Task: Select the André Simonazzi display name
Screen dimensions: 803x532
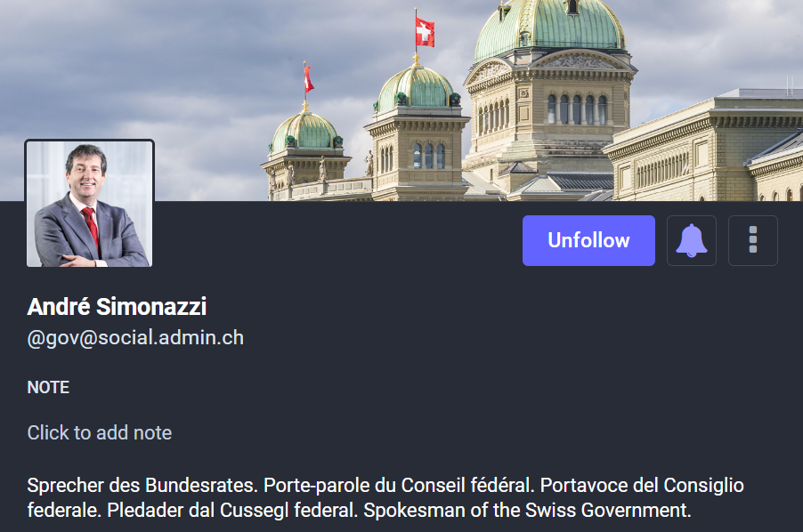Action: tap(117, 306)
